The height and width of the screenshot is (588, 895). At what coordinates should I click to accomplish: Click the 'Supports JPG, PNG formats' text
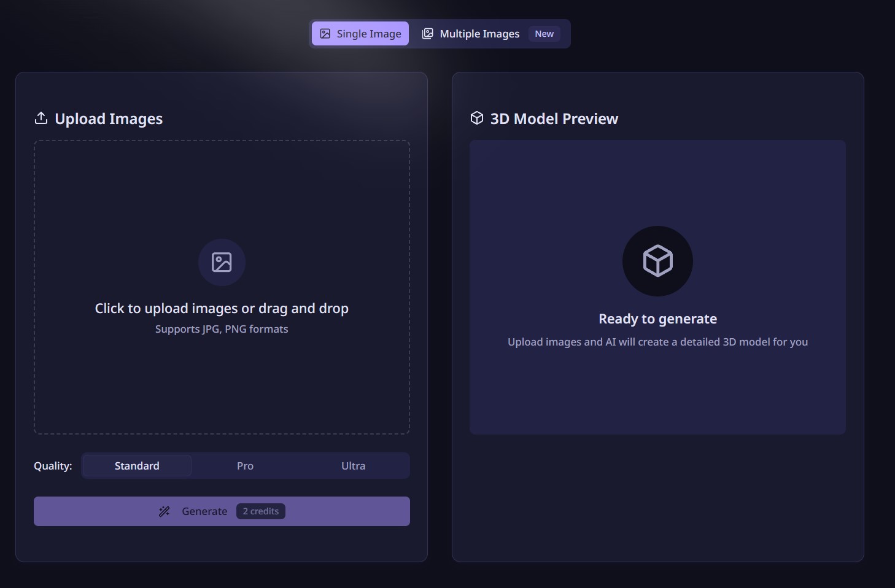[x=222, y=329]
